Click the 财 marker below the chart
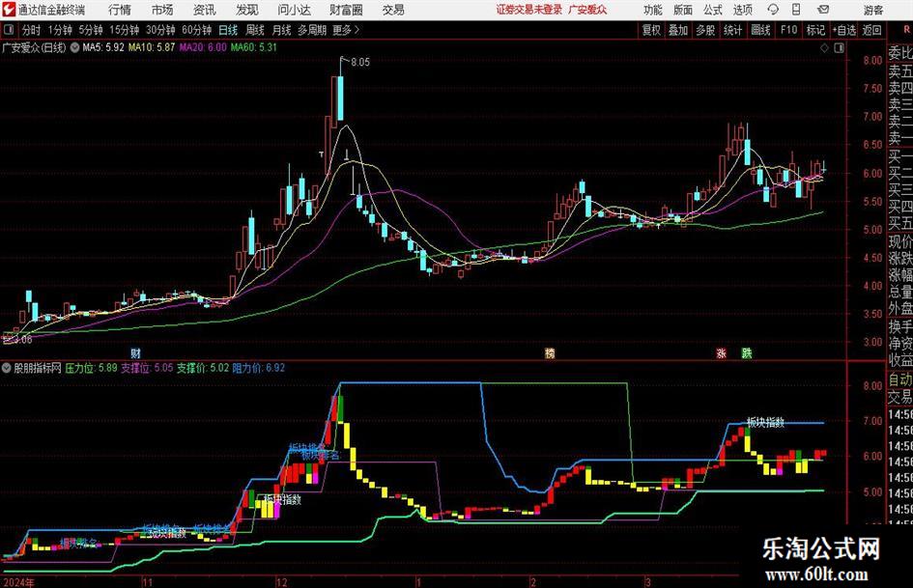The width and height of the screenshot is (913, 588). (x=135, y=352)
